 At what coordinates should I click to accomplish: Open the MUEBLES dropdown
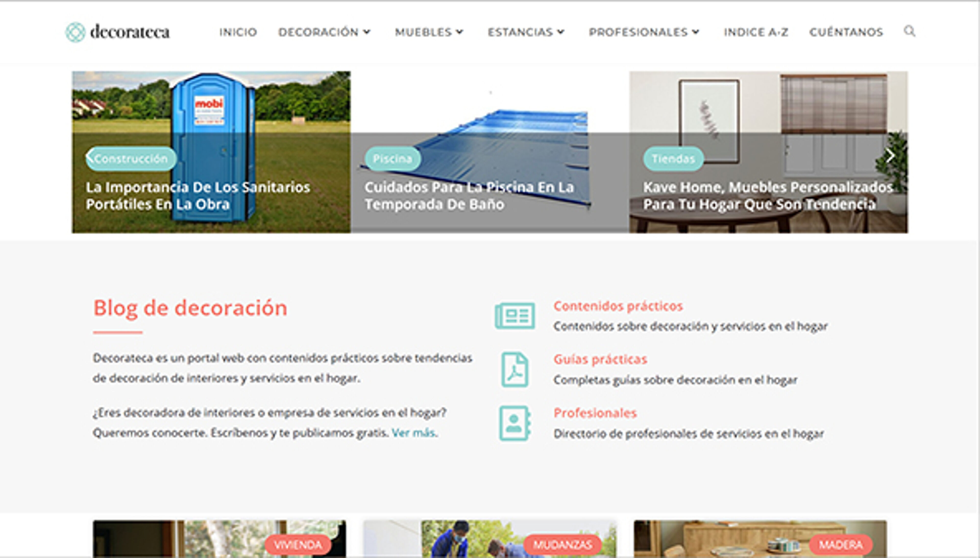point(428,32)
